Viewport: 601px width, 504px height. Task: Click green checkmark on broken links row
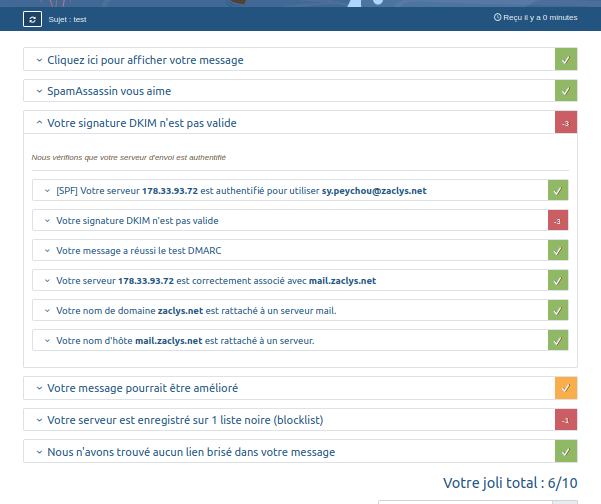tap(566, 452)
